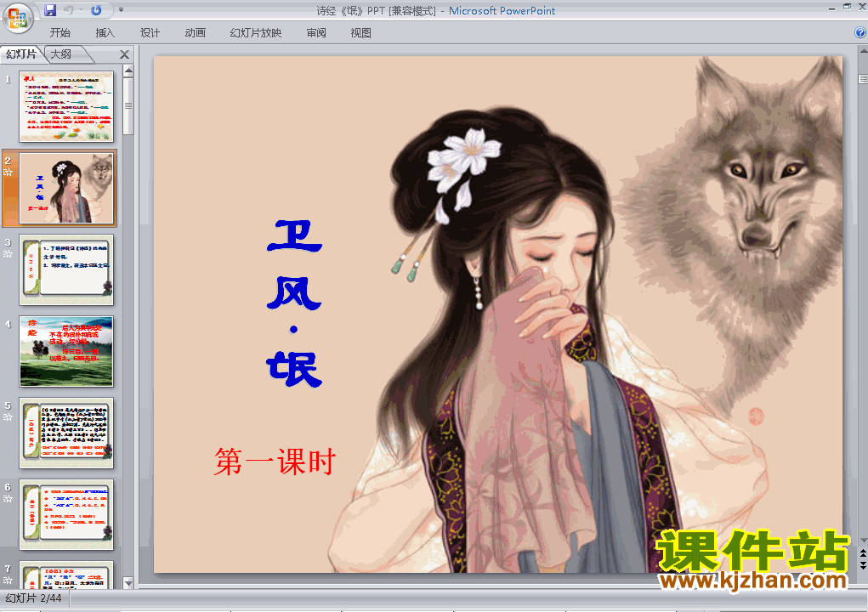Switch to the 大纲 outline tab

click(x=61, y=54)
